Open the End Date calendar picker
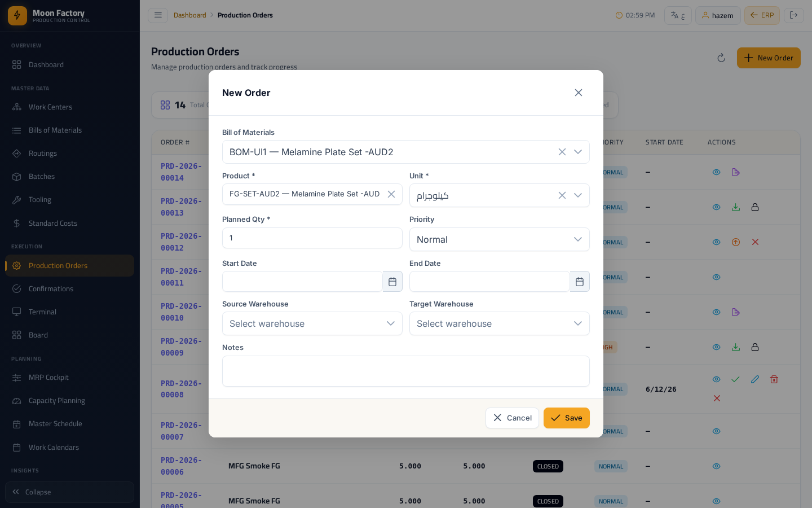 pyautogui.click(x=580, y=282)
